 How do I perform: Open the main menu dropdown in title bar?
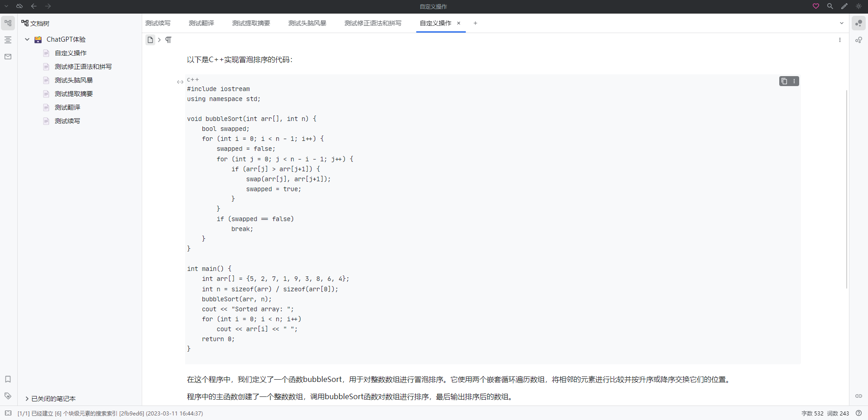coord(6,6)
